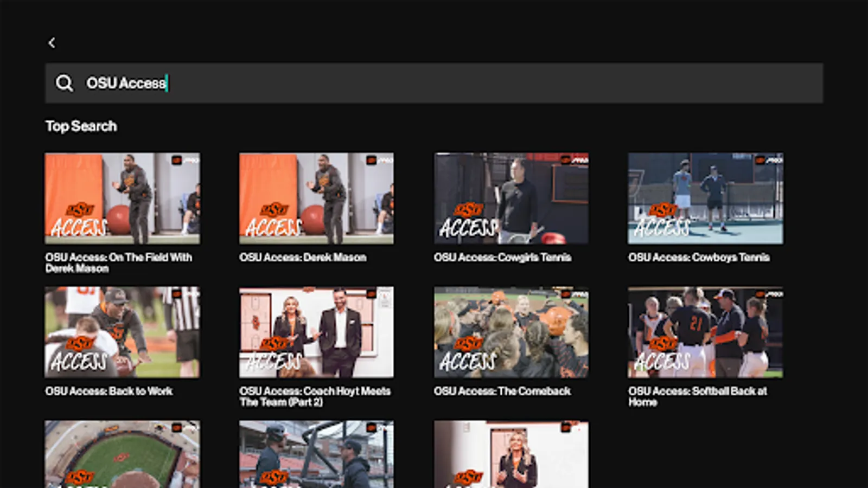Viewport: 868px width, 488px height.
Task: Open Softball Back at Home thumbnail
Action: (706, 332)
